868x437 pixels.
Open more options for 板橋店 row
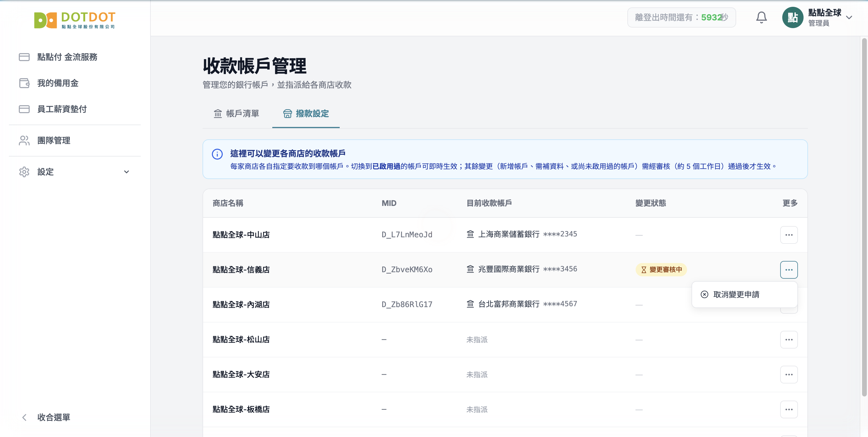coord(789,409)
